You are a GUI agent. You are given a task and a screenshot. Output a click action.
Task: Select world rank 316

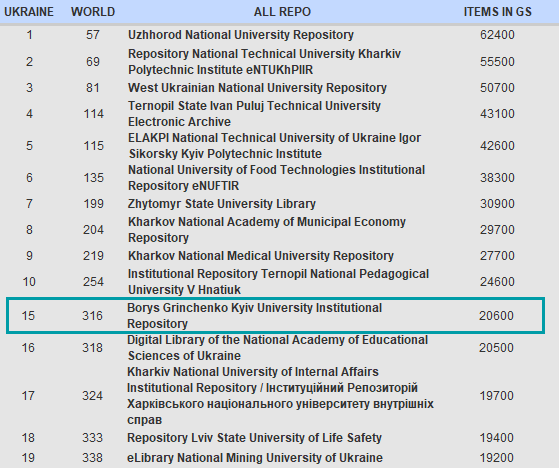(92, 316)
